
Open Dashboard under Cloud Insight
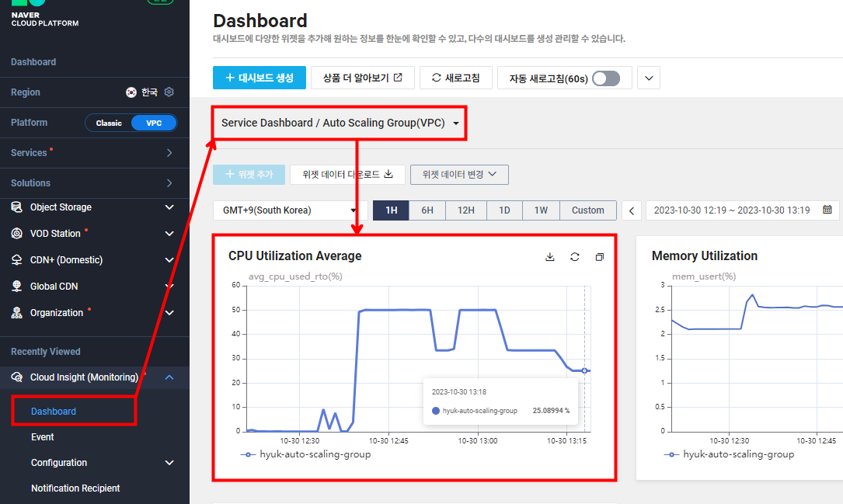tap(54, 412)
